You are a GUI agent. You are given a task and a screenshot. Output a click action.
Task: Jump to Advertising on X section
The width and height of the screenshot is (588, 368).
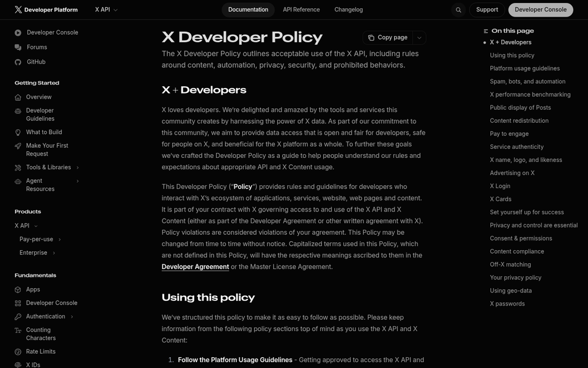point(512,173)
